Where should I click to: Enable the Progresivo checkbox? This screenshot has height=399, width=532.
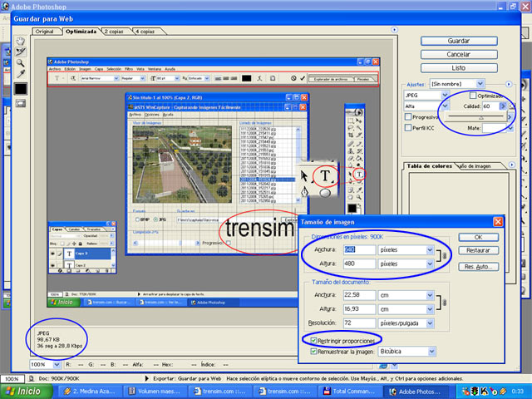coord(407,117)
